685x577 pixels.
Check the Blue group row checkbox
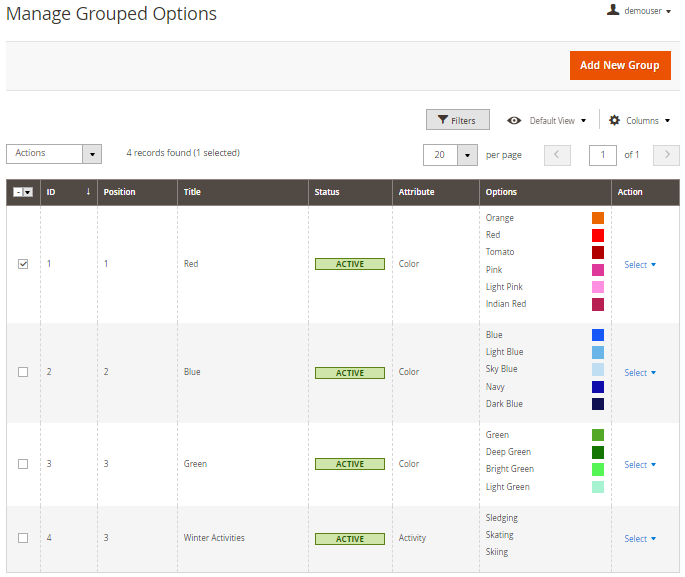[23, 372]
